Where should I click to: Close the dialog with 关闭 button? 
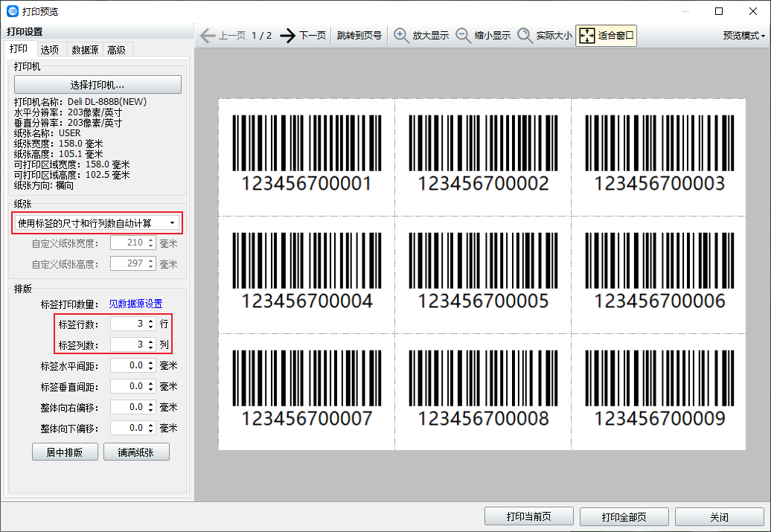tap(720, 516)
